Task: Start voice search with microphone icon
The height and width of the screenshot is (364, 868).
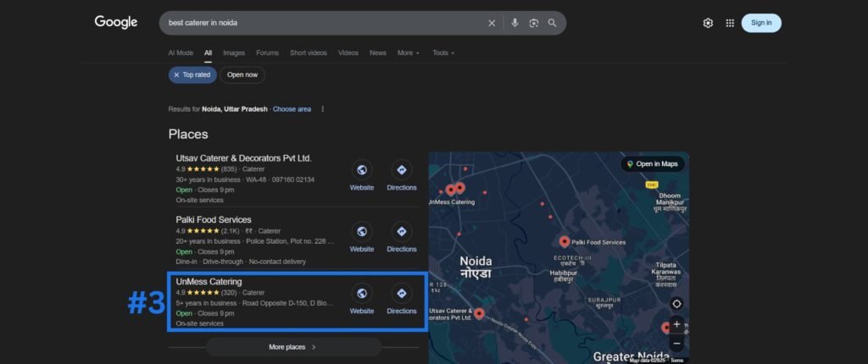Action: click(x=515, y=23)
